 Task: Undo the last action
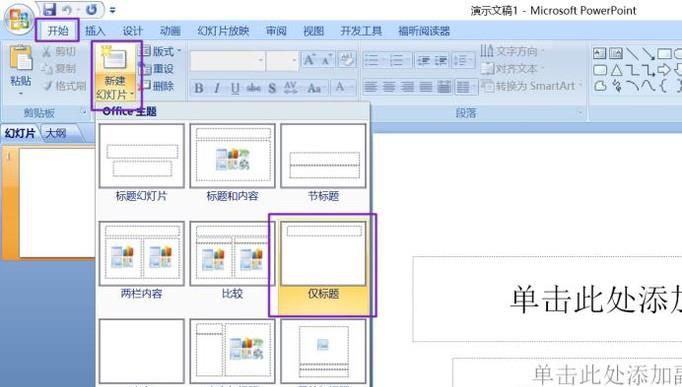[x=67, y=10]
